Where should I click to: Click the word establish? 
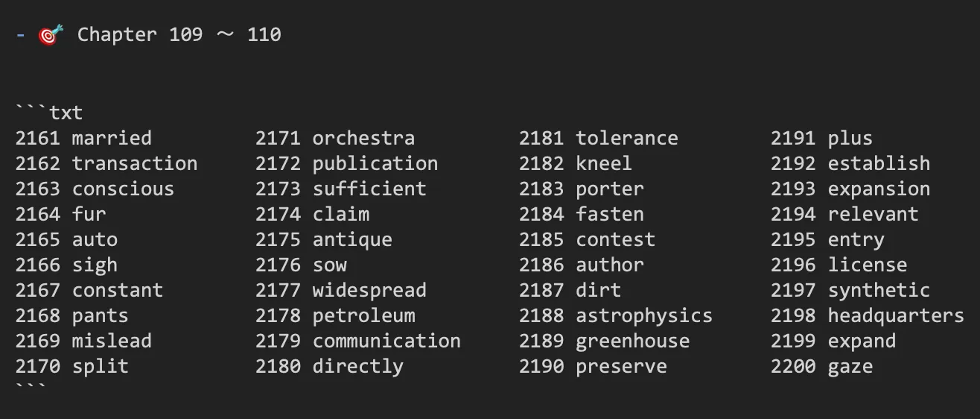point(879,163)
